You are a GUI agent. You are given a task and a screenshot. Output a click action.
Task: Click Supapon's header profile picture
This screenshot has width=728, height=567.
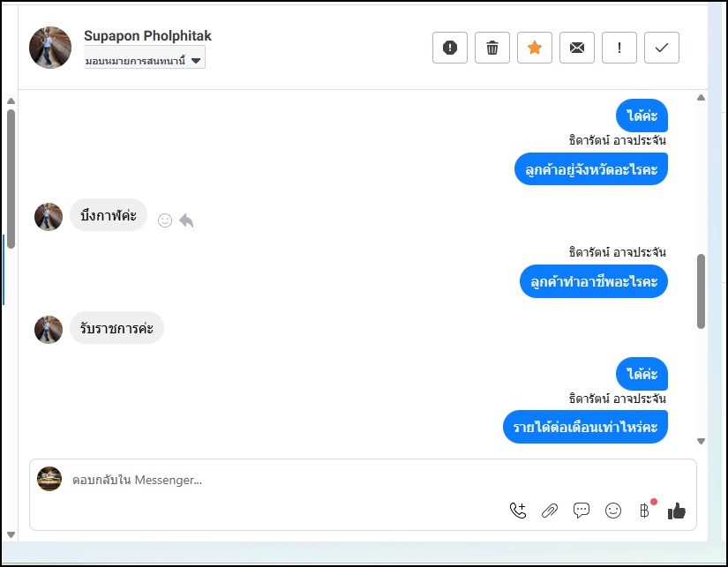pyautogui.click(x=50, y=48)
